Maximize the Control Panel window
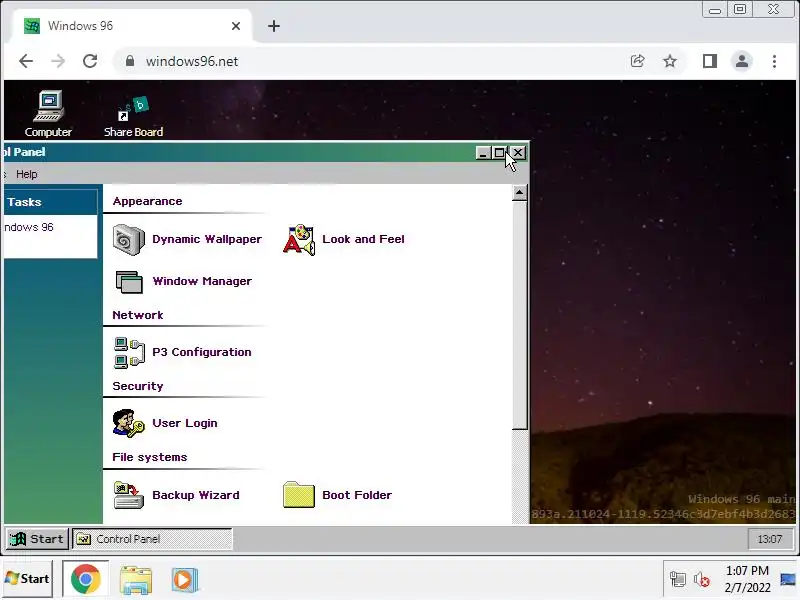Viewport: 800px width, 600px height. [499, 153]
